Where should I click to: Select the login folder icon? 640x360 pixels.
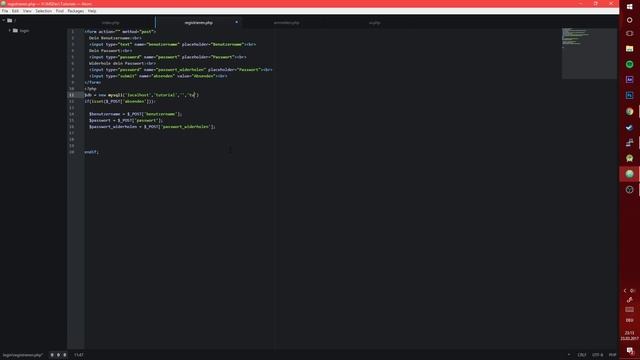coord(15,31)
